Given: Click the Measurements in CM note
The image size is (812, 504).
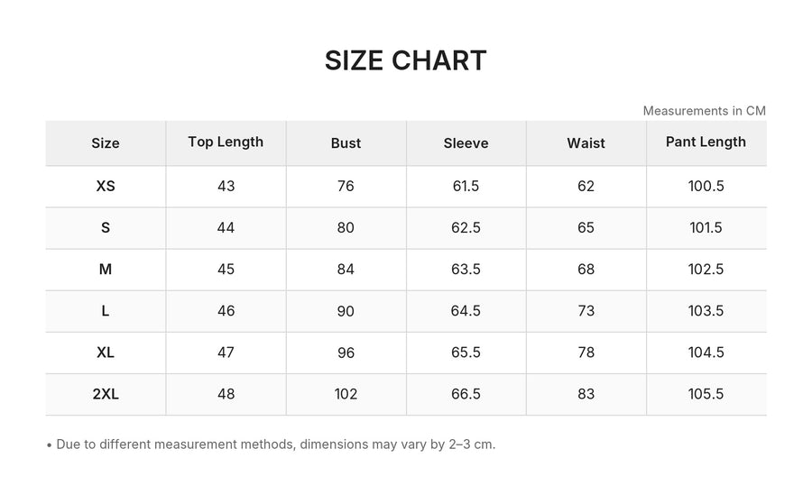Looking at the screenshot, I should (705, 111).
